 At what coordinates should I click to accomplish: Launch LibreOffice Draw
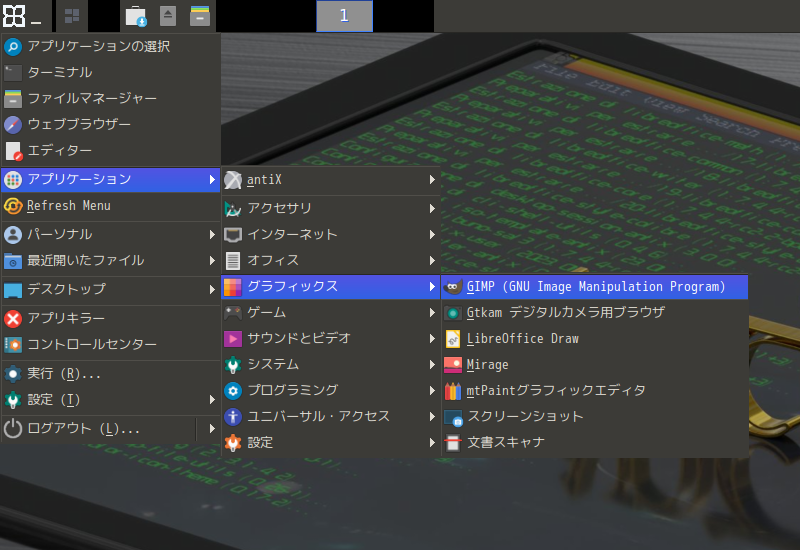click(x=595, y=339)
